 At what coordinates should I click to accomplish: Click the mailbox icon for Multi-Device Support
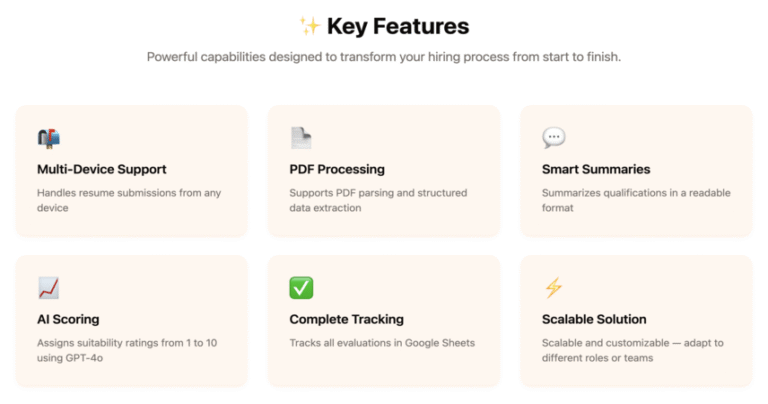(49, 138)
